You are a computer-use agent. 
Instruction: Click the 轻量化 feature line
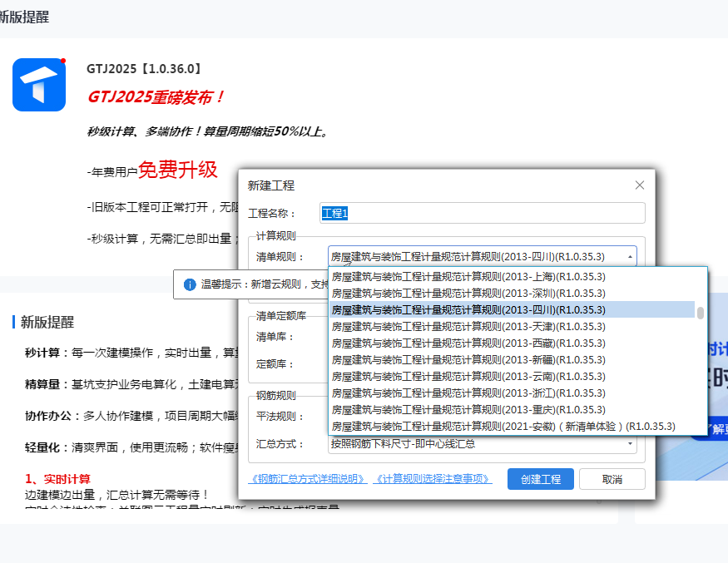coord(131,447)
